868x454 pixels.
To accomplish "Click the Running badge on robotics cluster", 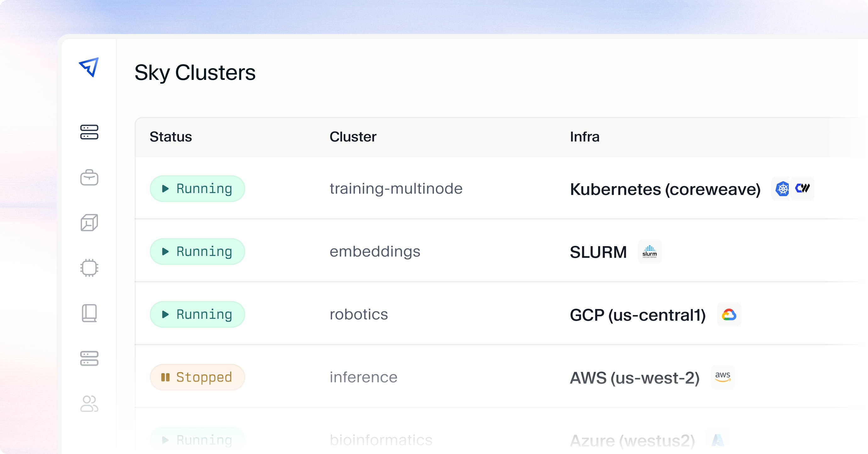I will tap(197, 314).
